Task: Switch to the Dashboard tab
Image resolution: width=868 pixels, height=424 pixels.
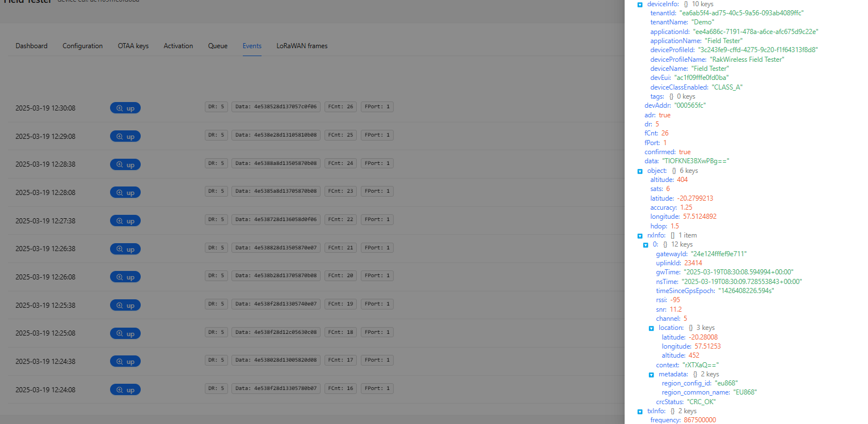Action: pos(32,46)
